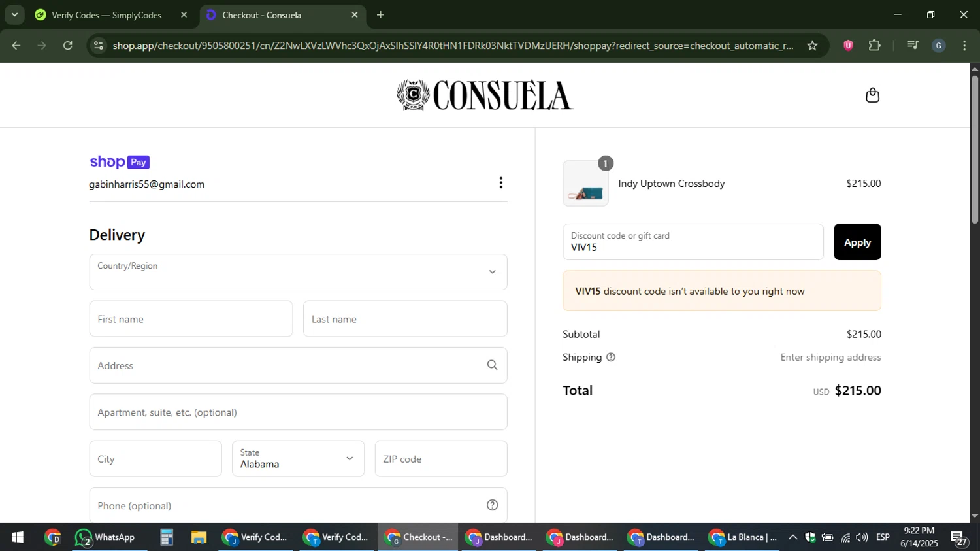
Task: Open the notification center icon
Action: pos(959,539)
